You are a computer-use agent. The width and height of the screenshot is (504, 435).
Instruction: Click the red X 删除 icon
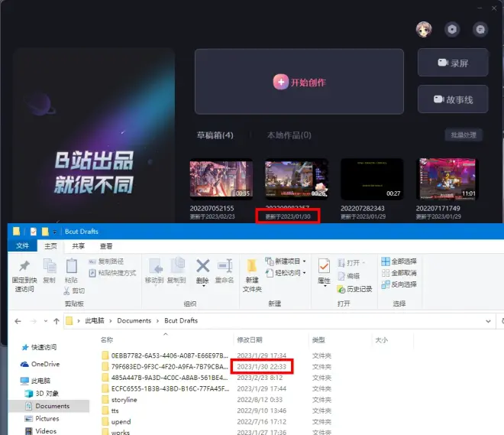click(x=202, y=266)
